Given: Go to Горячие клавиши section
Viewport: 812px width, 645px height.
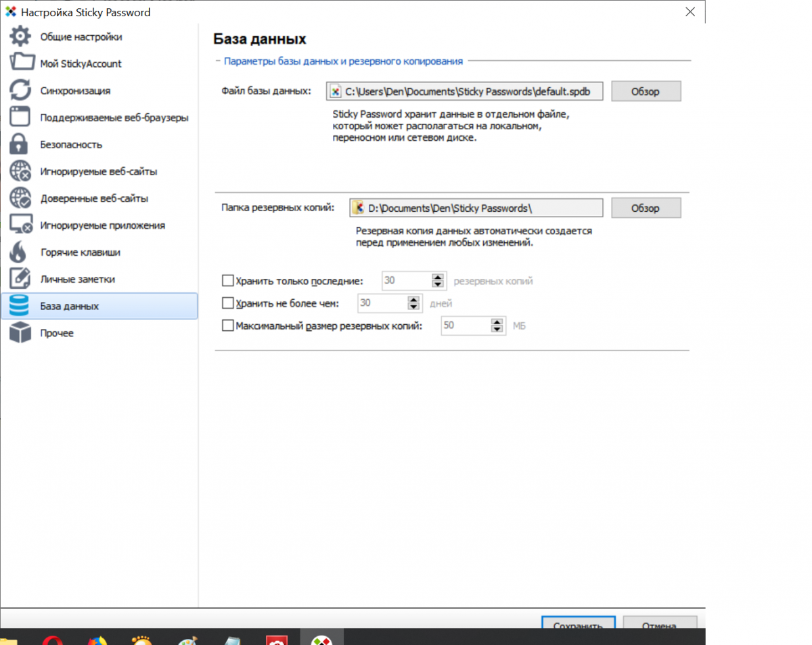Looking at the screenshot, I should point(99,252).
